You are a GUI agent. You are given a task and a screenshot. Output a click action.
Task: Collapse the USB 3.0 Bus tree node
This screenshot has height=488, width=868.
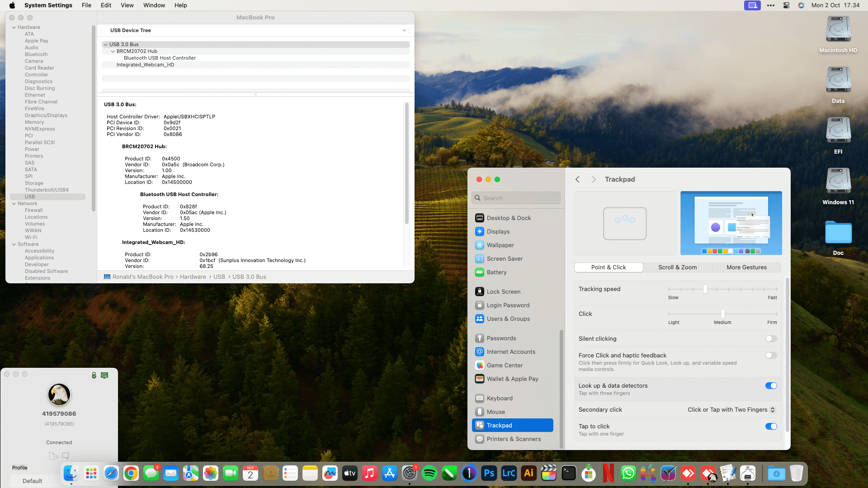click(x=105, y=44)
